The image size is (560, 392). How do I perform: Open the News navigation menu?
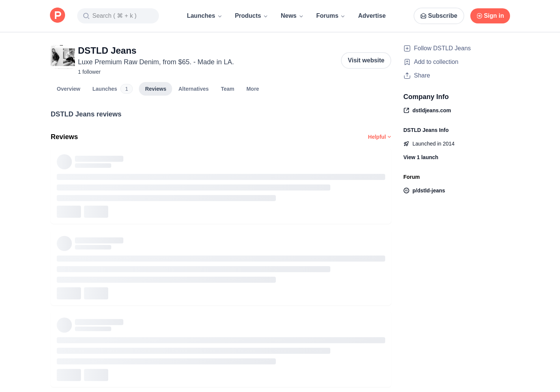pos(292,16)
